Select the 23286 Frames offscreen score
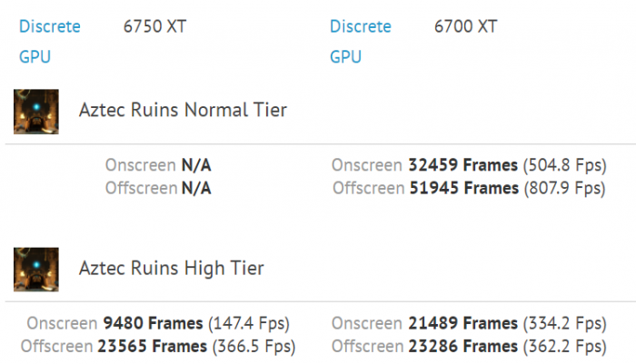This screenshot has width=636, height=364. pyautogui.click(x=462, y=346)
